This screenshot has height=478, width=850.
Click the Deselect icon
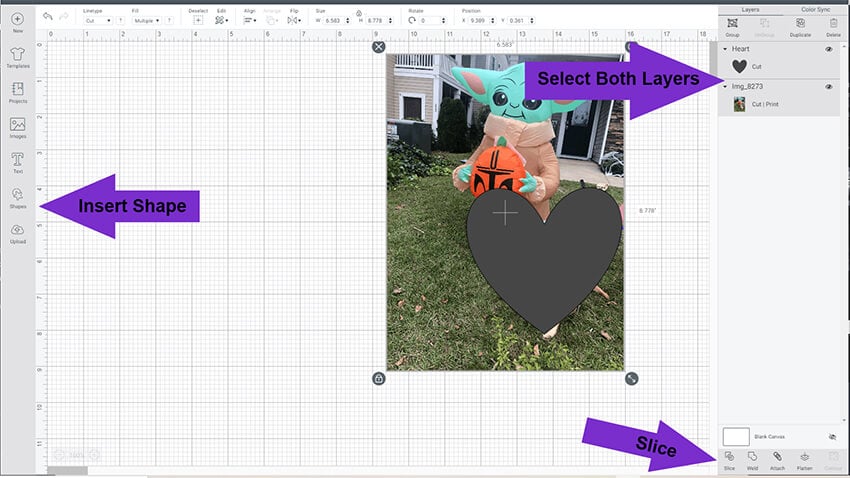click(198, 20)
